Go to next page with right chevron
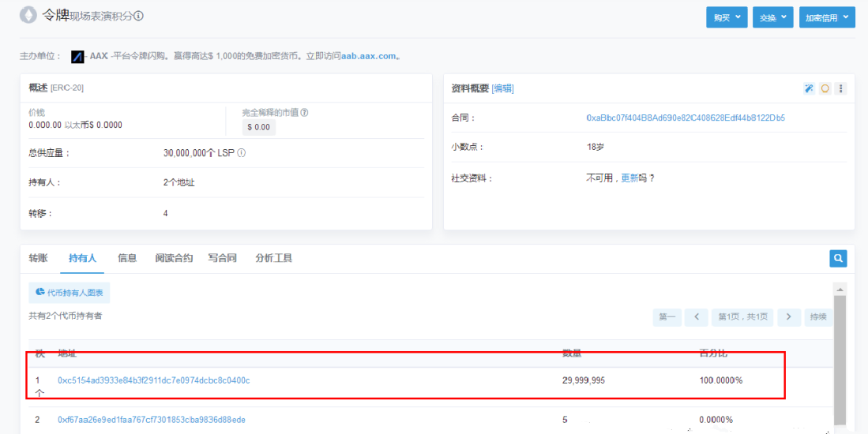 (x=789, y=317)
